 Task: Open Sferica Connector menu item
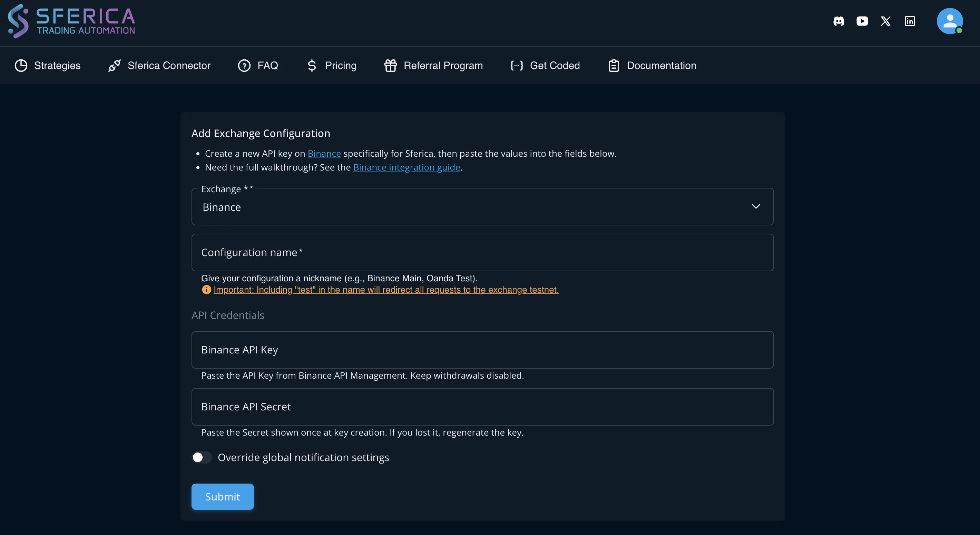point(159,66)
